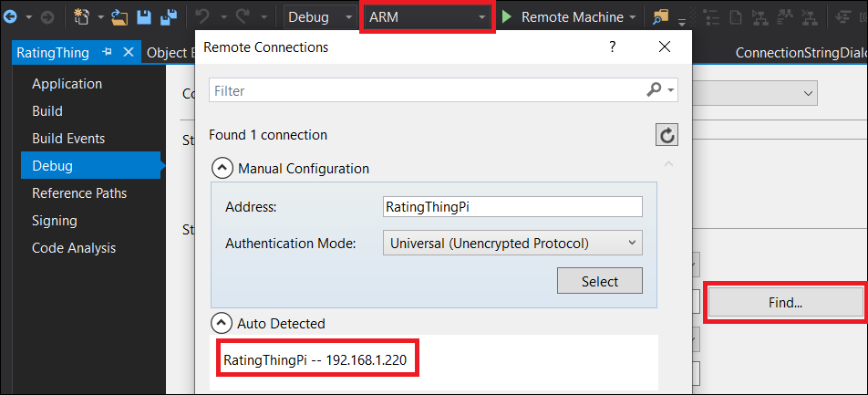
Task: Open the Navigate Backward history dropdown arrow
Action: pyautogui.click(x=28, y=17)
